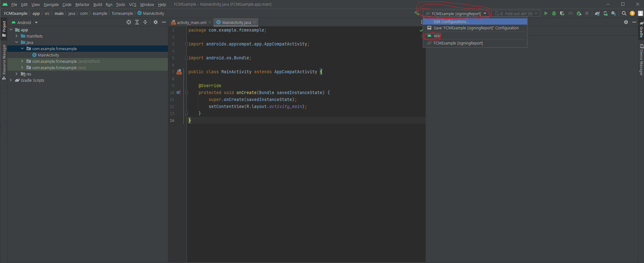Viewport: 644px width, 263px height.
Task: Click the Profile app gauge icon
Action: click(570, 14)
